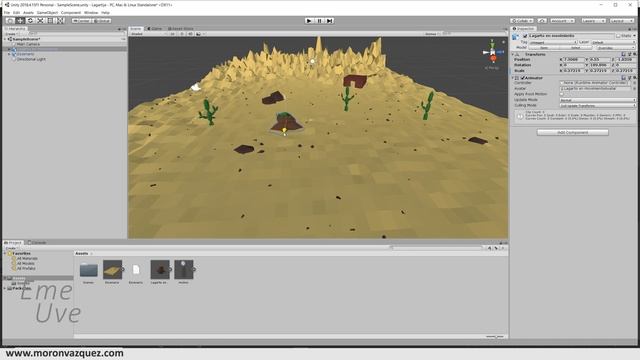Select the Rotate tool in toolbar
This screenshot has width=640, height=360.
(30, 20)
